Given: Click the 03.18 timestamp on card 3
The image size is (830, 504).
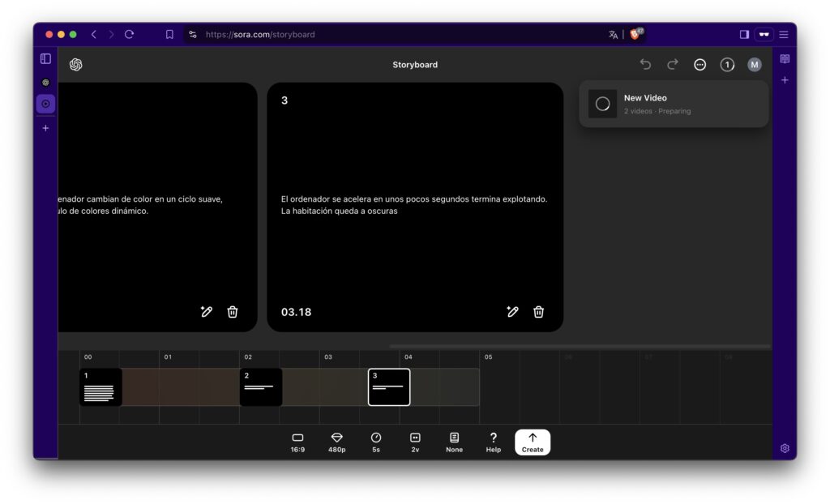Looking at the screenshot, I should (296, 312).
